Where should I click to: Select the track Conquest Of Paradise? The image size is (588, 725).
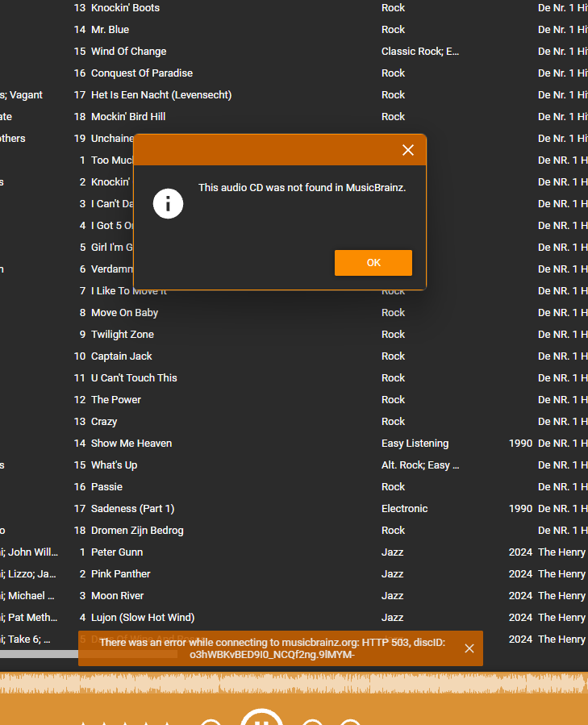pyautogui.click(x=142, y=73)
